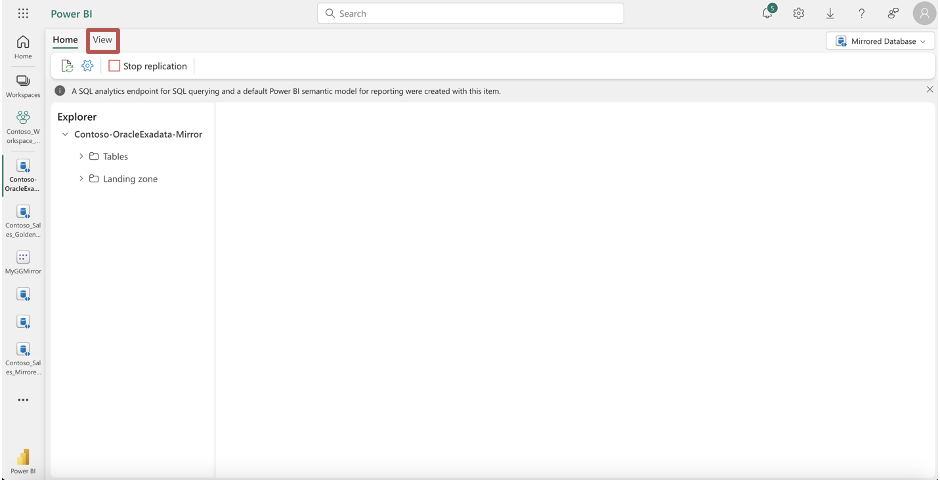940x484 pixels.
Task: Open the notifications bell
Action: point(768,13)
